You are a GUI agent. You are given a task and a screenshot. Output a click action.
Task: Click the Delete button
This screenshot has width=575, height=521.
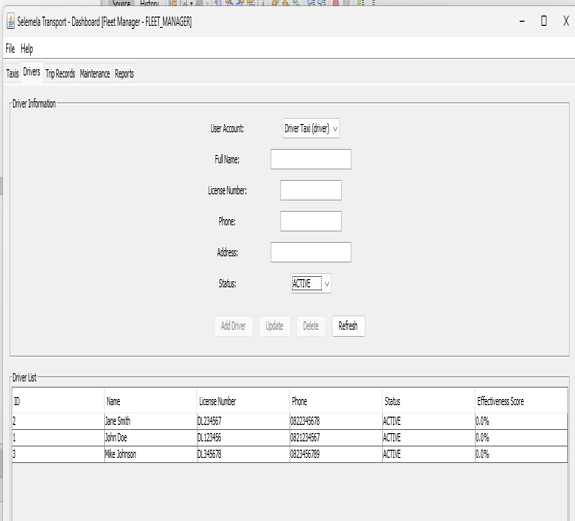point(311,326)
